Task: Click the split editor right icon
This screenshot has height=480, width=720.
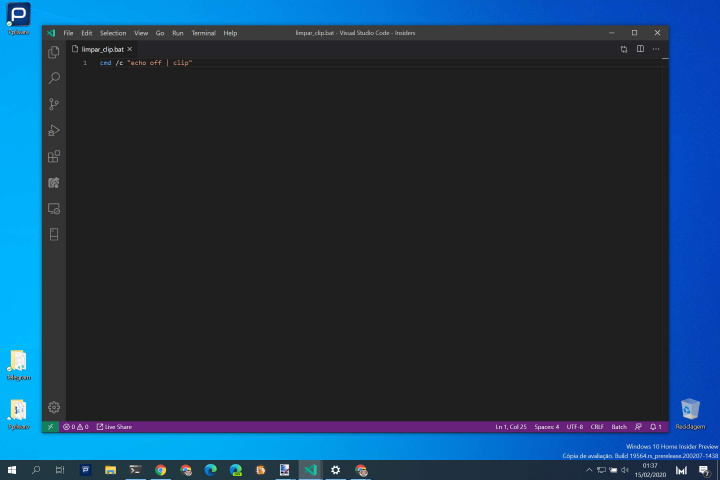Action: tap(640, 48)
